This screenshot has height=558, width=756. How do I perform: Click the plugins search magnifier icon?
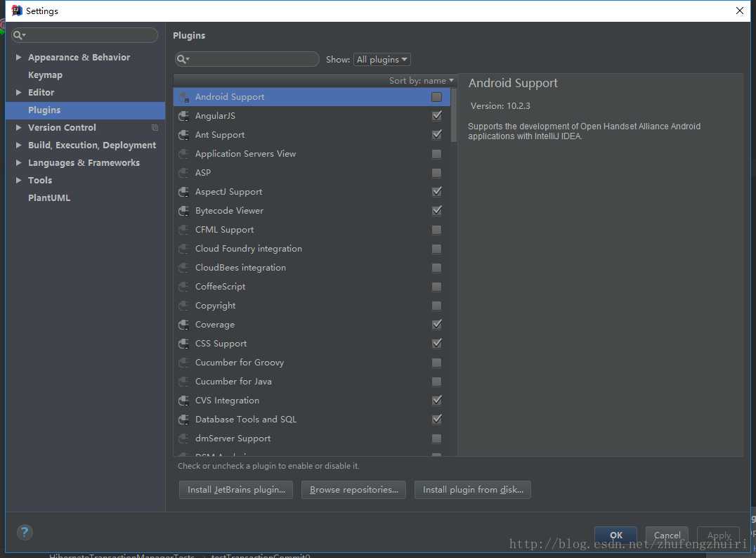coord(183,59)
